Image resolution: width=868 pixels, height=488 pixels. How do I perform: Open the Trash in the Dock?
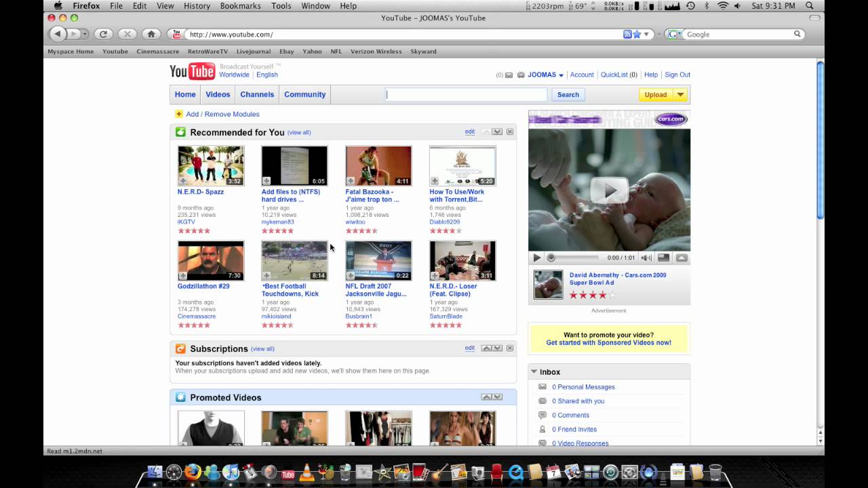[715, 472]
